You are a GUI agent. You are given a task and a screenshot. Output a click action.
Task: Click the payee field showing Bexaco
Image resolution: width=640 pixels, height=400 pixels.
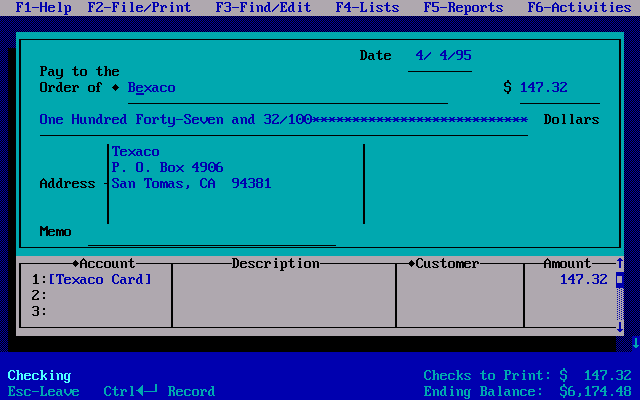tap(288, 87)
